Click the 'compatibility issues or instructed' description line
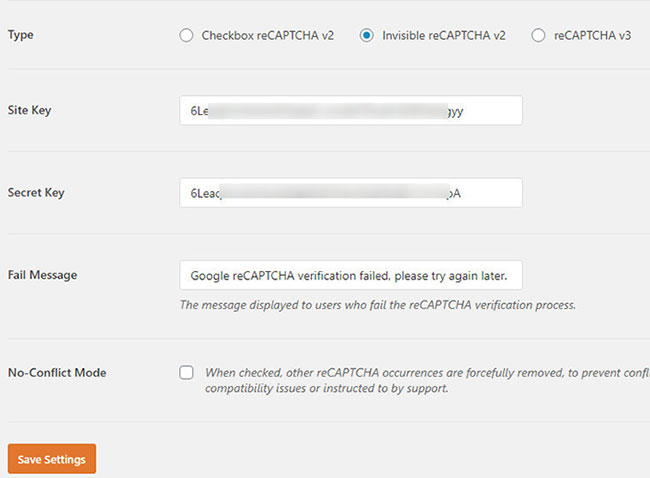This screenshot has height=478, width=650. 326,388
